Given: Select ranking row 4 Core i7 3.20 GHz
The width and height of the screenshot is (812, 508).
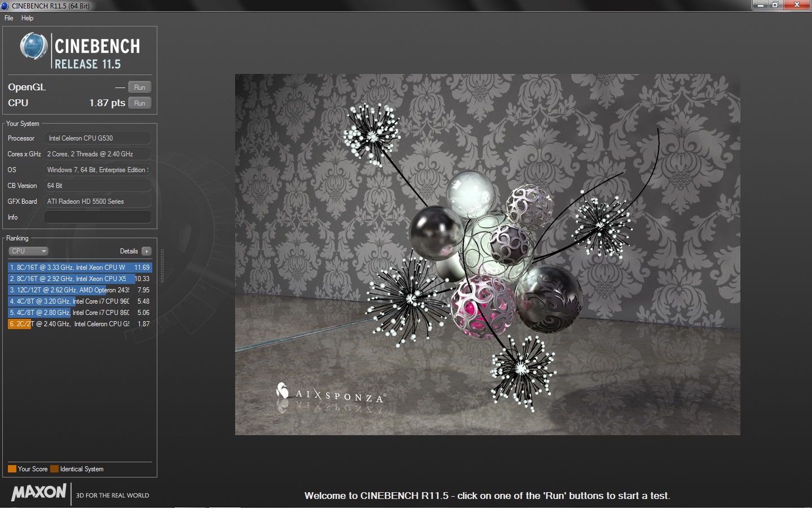Looking at the screenshot, I should tap(80, 301).
